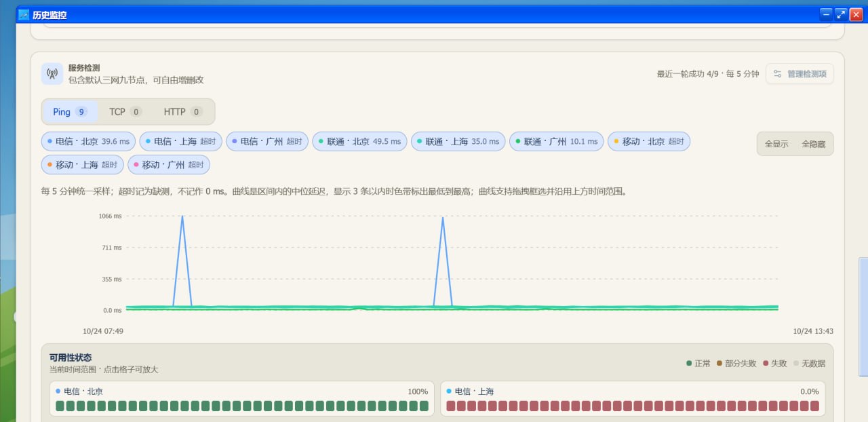This screenshot has height=422, width=868.
Task: Click the 711 ms axis label
Action: [112, 248]
